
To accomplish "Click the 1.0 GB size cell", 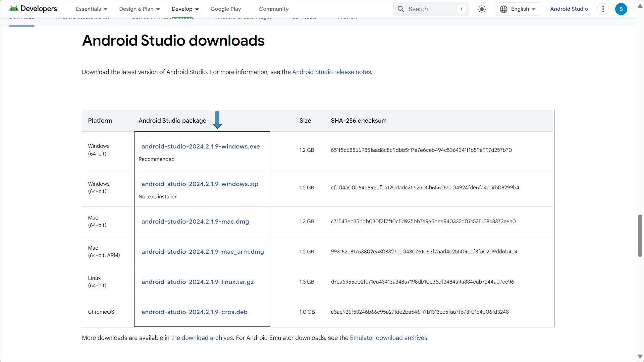I will tap(307, 312).
